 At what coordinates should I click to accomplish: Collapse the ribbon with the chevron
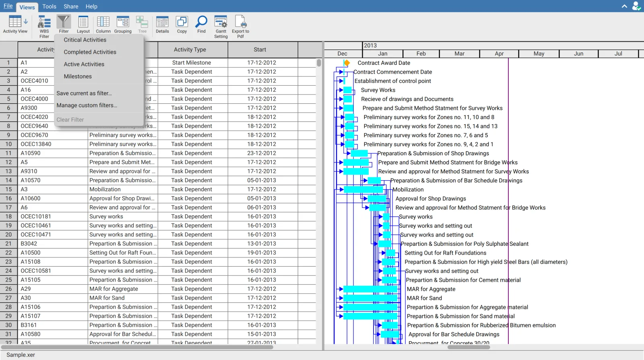click(624, 6)
